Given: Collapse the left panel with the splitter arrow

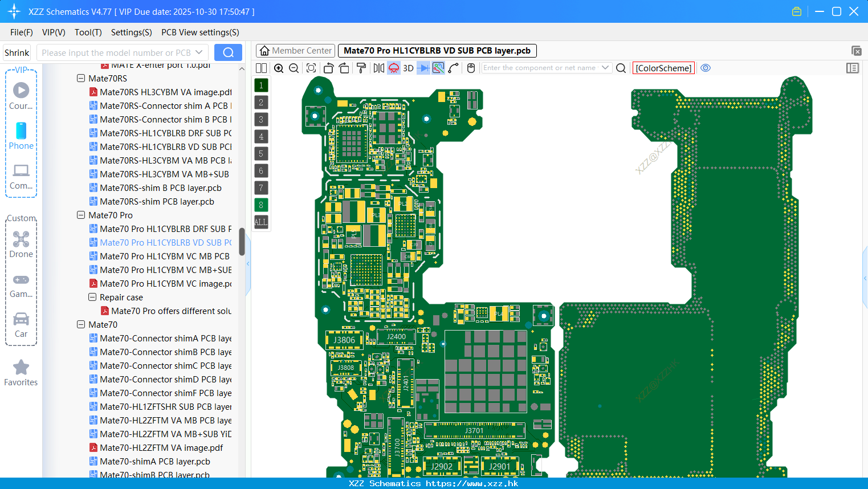Looking at the screenshot, I should coord(248,264).
